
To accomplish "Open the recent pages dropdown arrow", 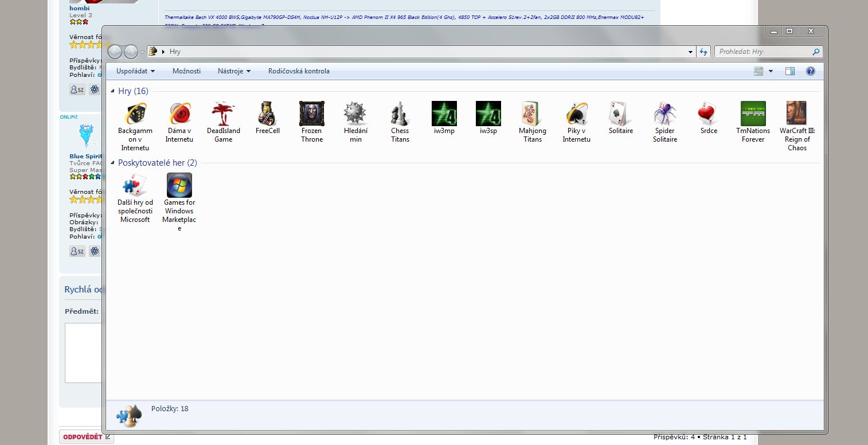I will (x=142, y=52).
